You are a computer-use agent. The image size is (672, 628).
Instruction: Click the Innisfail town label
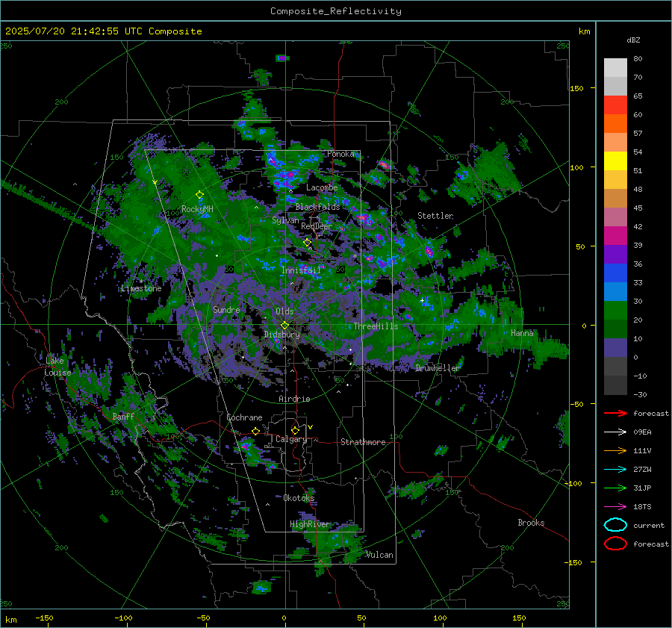tap(301, 270)
